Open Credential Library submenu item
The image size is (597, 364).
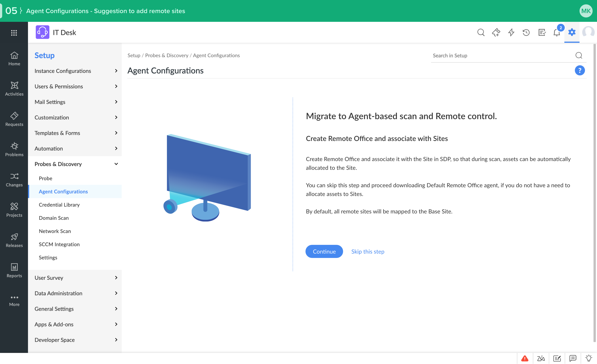(x=75, y=205)
